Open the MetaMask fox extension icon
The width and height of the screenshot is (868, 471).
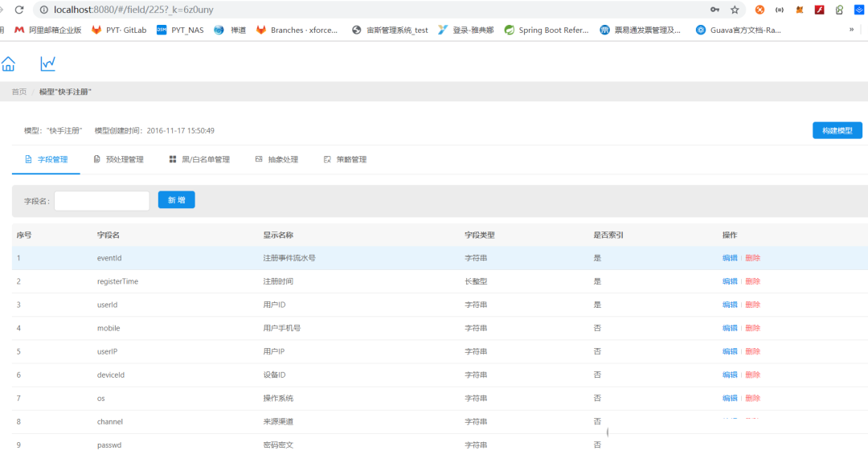tap(800, 10)
